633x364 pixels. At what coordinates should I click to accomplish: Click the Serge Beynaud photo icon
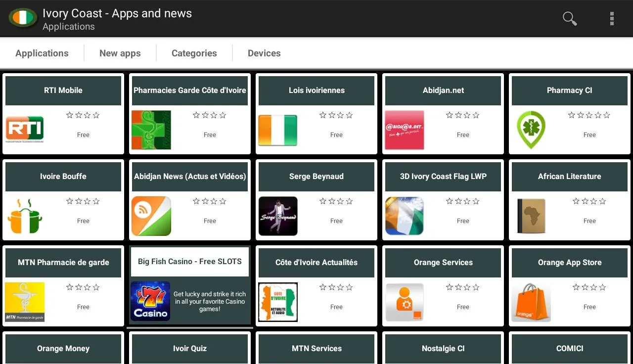[x=278, y=216]
